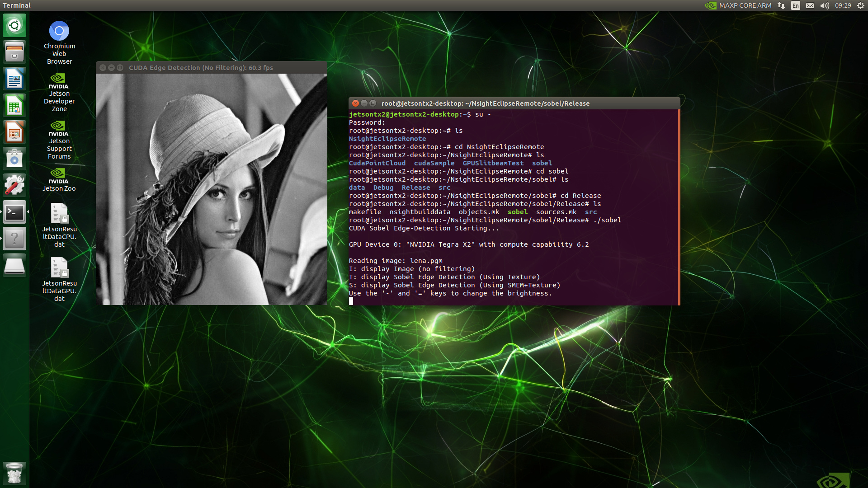868x488 pixels.
Task: Launch LibreOffice Impress from the launcher
Action: pyautogui.click(x=14, y=131)
